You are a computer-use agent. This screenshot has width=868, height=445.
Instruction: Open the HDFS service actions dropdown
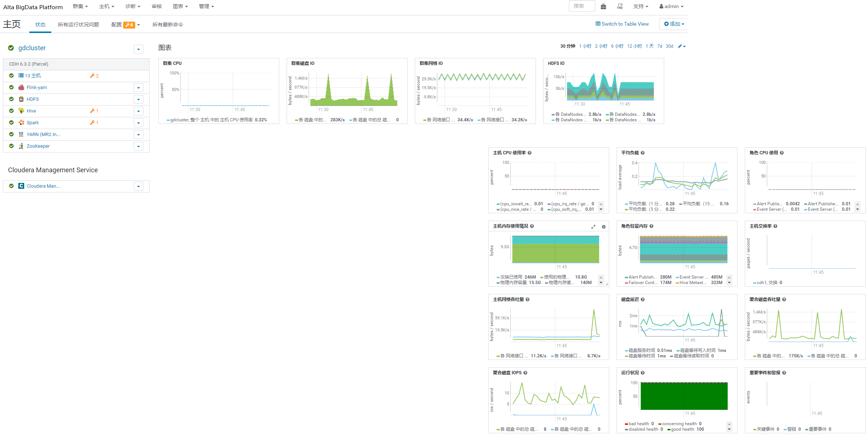pyautogui.click(x=138, y=99)
